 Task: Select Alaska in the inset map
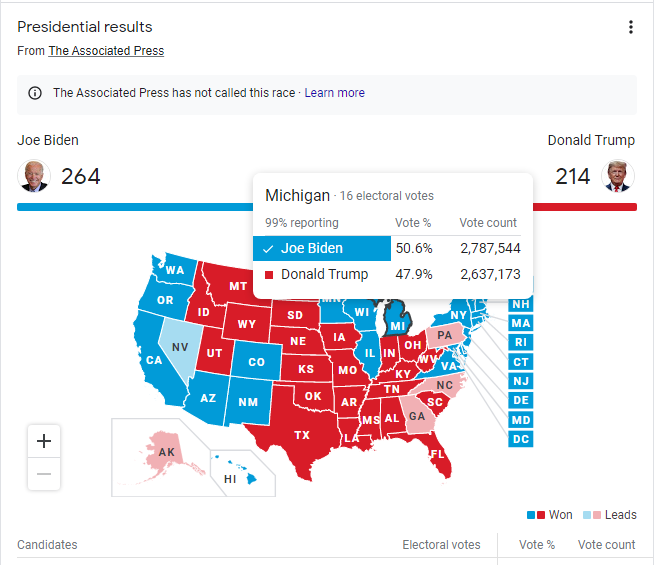(x=167, y=452)
